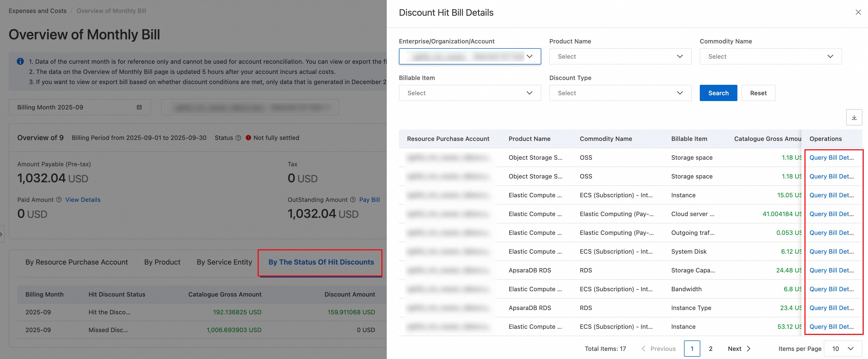Expand the left sidebar collapse arrow

click(x=1, y=234)
